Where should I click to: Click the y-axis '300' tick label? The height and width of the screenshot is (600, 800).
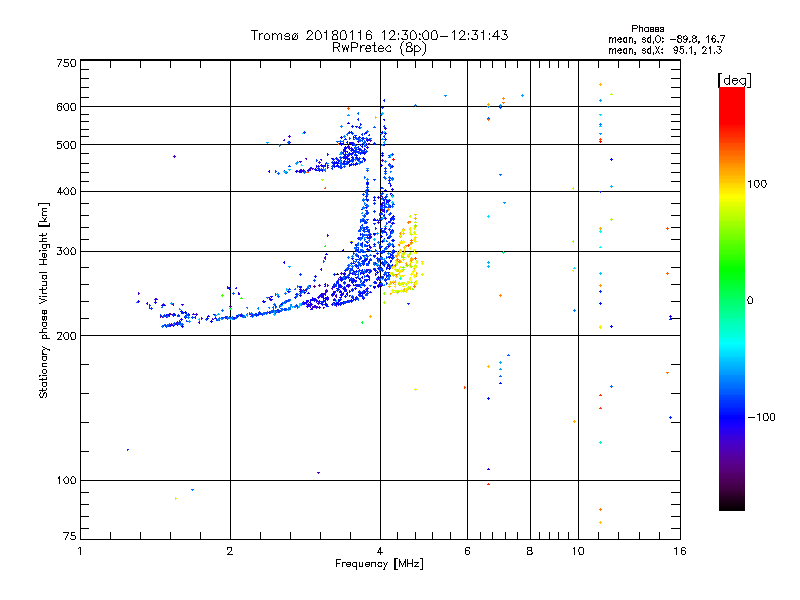pos(66,252)
